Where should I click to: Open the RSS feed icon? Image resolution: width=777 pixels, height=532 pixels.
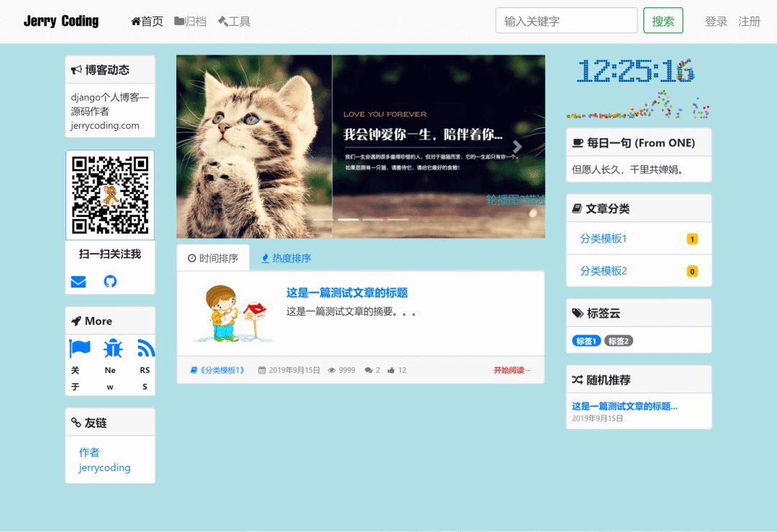tap(145, 348)
